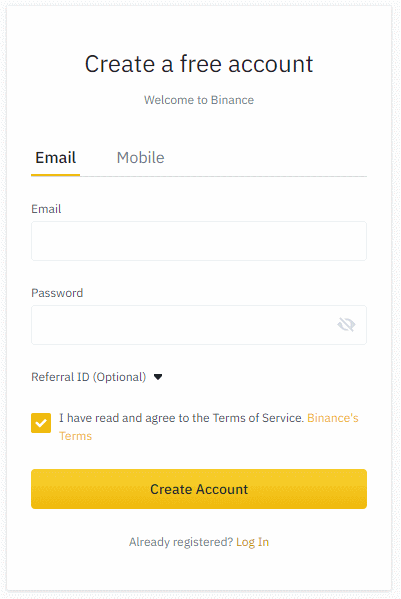Click "Terms" on the second link line
Image resolution: width=401 pixels, height=599 pixels.
coord(76,436)
